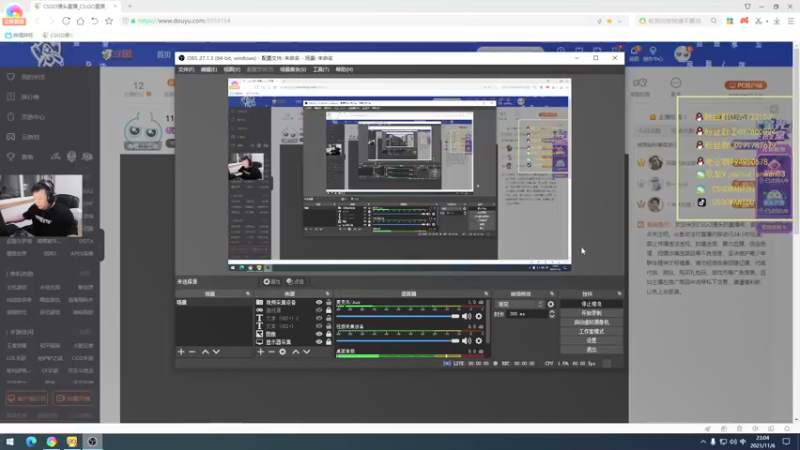Click the 停止推流 button in OBS controls

click(591, 304)
